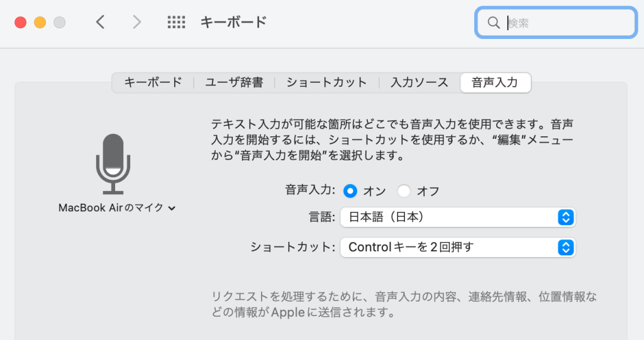This screenshot has height=340, width=644.
Task: Open the MacBook Airのマイク dropdown
Action: [x=117, y=207]
